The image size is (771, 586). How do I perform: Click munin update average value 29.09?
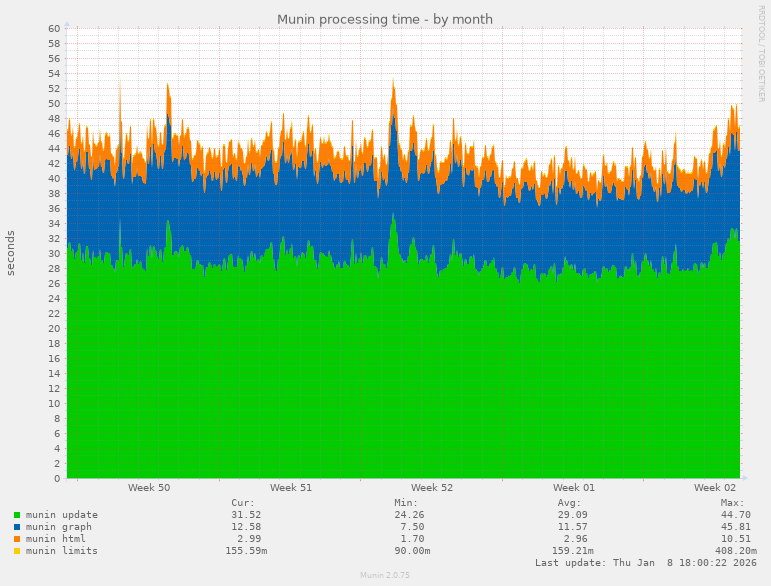[572, 515]
